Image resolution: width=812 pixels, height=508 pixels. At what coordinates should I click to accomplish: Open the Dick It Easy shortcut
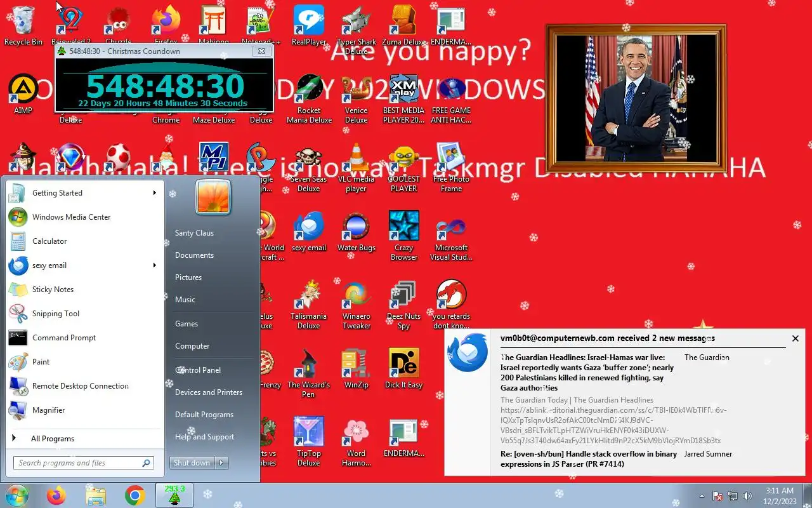pos(404,368)
